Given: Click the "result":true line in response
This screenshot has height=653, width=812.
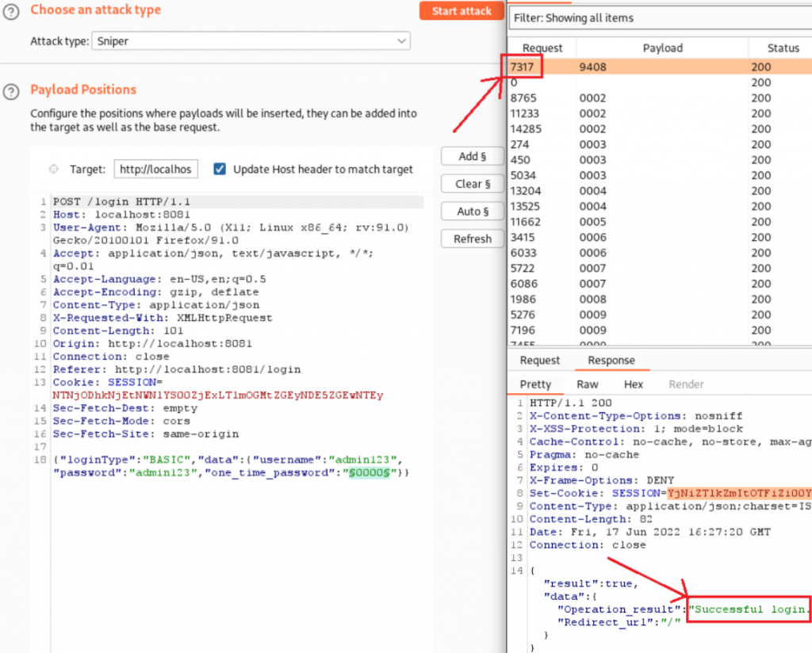Looking at the screenshot, I should click(592, 584).
